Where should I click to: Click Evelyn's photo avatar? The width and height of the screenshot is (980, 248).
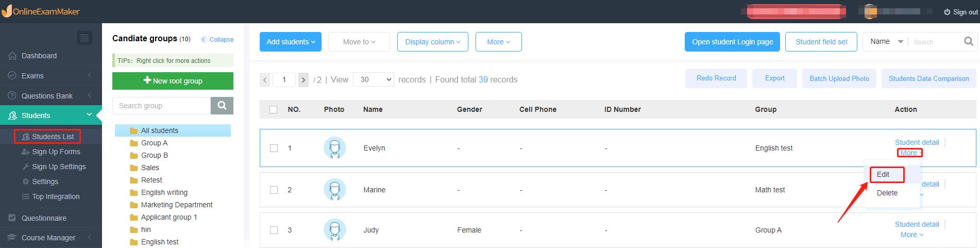pos(335,148)
